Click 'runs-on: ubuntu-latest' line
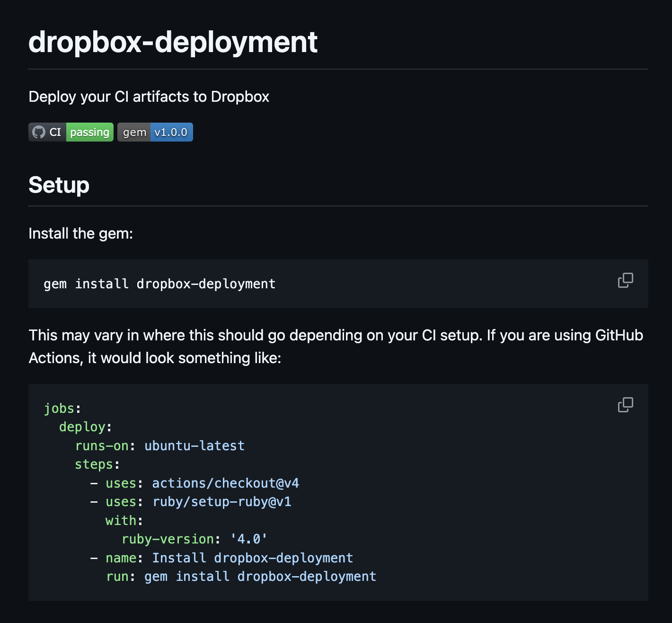Viewport: 672px width, 623px height. (160, 445)
